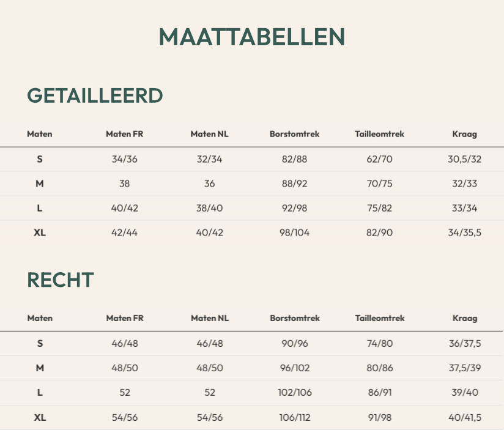Click the 74/80 Tailleomtrek value
Viewport: 504px width, 430px height.
[x=380, y=344]
